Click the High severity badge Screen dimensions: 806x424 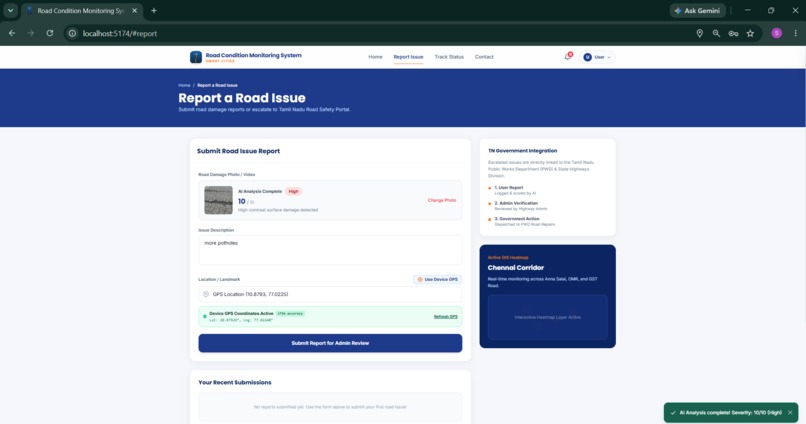pyautogui.click(x=294, y=191)
